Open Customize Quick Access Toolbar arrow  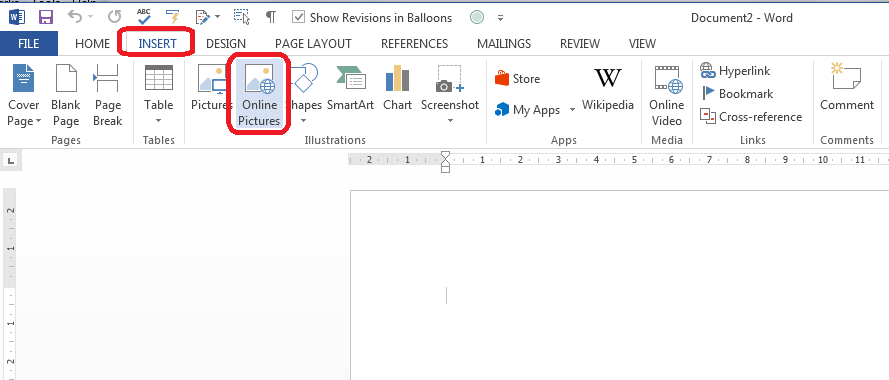500,18
